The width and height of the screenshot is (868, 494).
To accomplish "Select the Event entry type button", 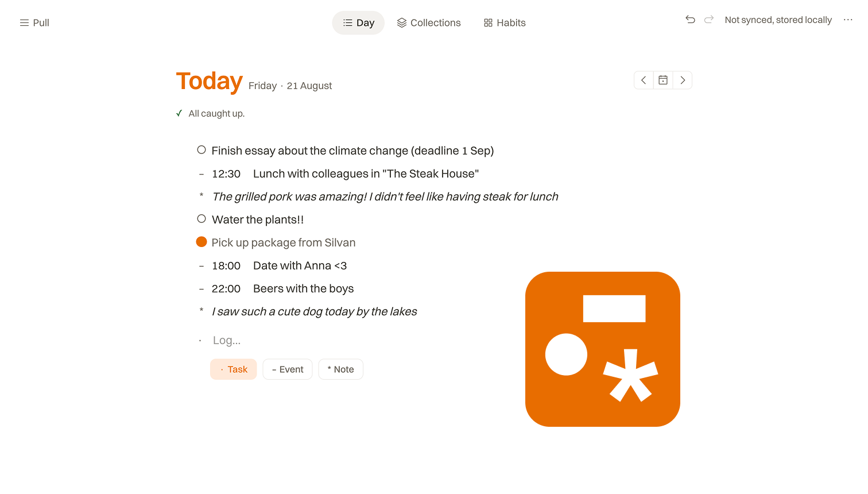I will pos(288,369).
